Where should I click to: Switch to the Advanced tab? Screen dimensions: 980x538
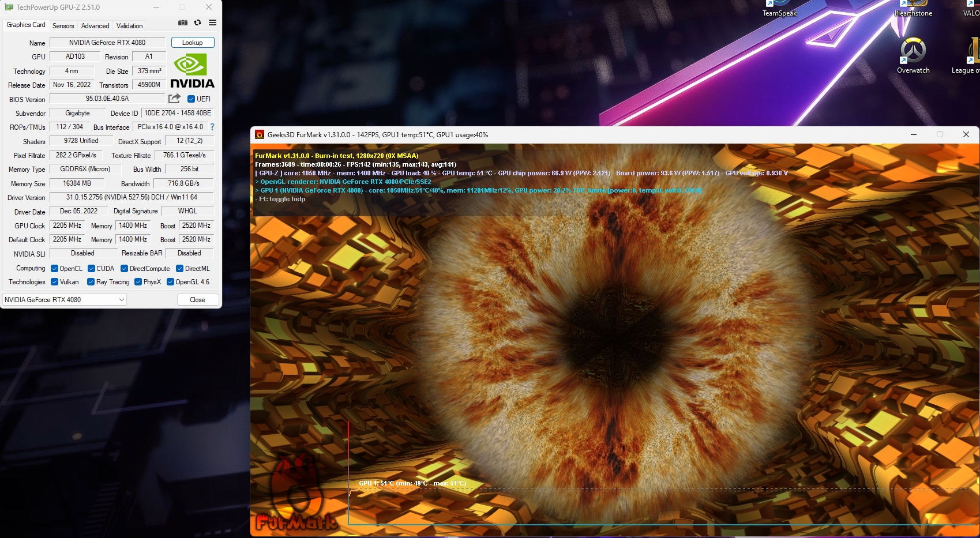pos(95,26)
